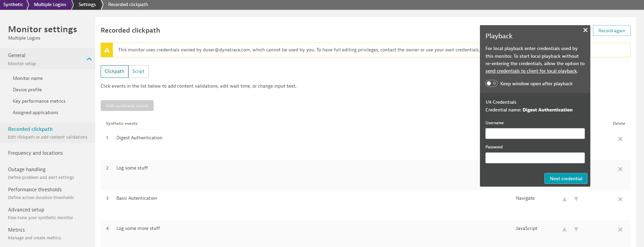The height and width of the screenshot is (247, 644).
Task: Focus the Password input field
Action: tap(535, 158)
